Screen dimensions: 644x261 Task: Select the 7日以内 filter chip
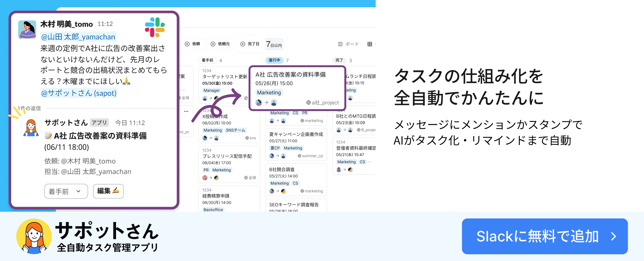coord(274,44)
